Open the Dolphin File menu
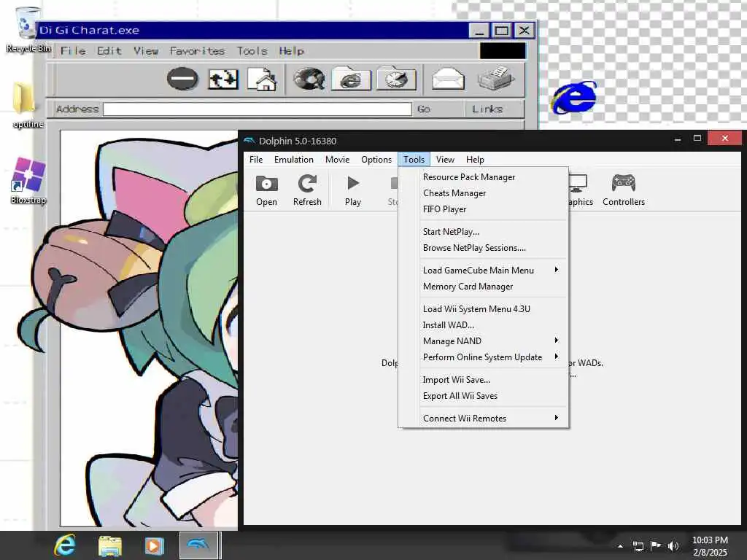Image resolution: width=747 pixels, height=560 pixels. coord(256,160)
